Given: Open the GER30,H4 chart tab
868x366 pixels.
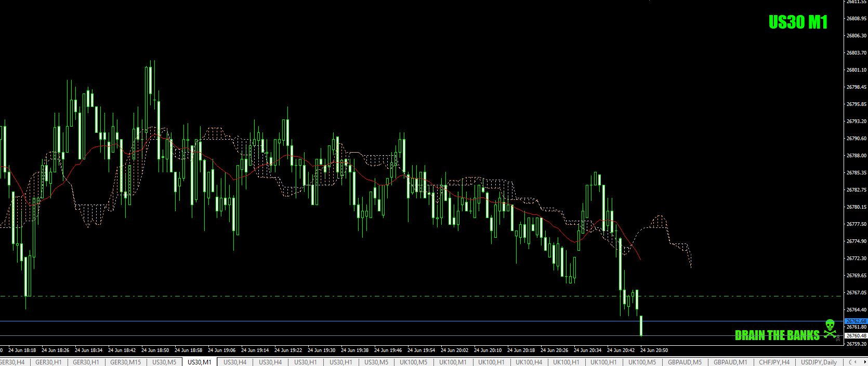Looking at the screenshot, I should (12, 362).
